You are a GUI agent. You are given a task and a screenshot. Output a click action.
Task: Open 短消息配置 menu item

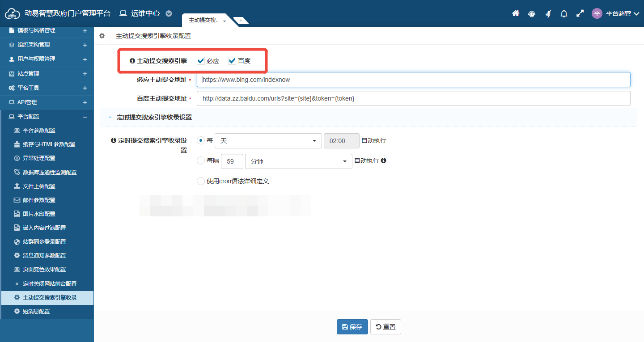pos(36,311)
